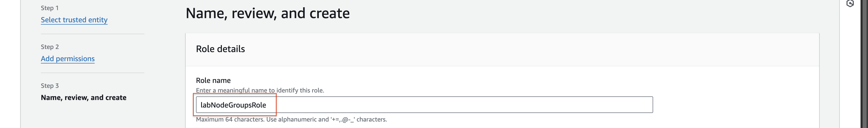Go back to Select trusted entity step

click(74, 20)
